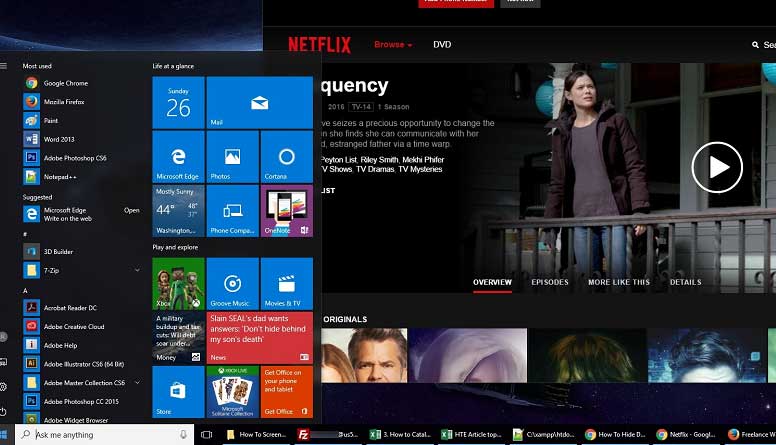Launch the Groove Music tile
This screenshot has width=776, height=445.
pyautogui.click(x=233, y=284)
